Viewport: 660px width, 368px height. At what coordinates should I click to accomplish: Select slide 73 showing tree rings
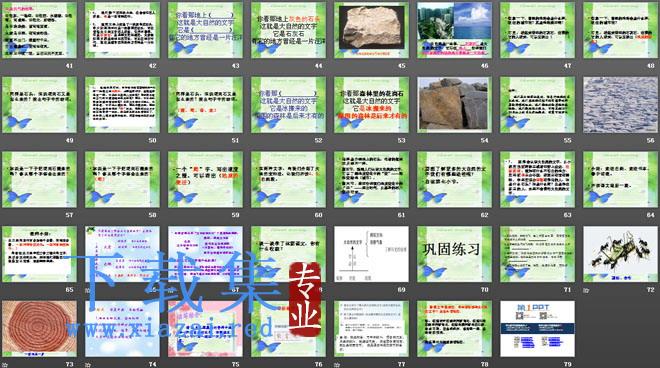(40, 328)
